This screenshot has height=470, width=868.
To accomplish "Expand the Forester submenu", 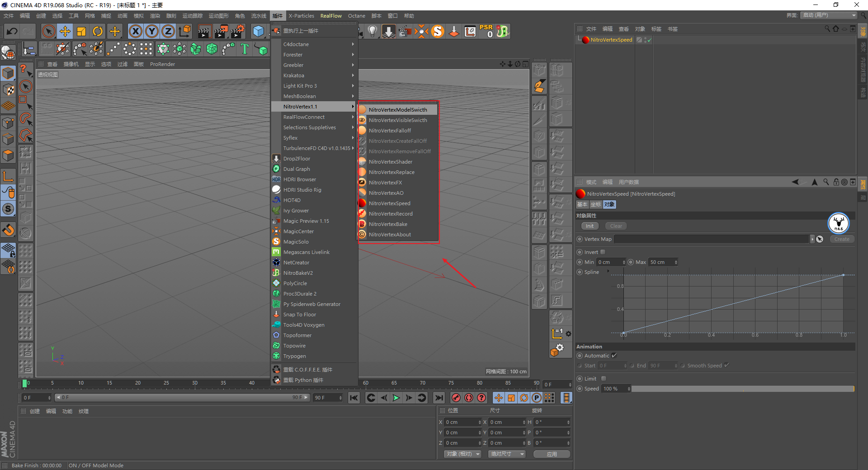I will [x=314, y=55].
